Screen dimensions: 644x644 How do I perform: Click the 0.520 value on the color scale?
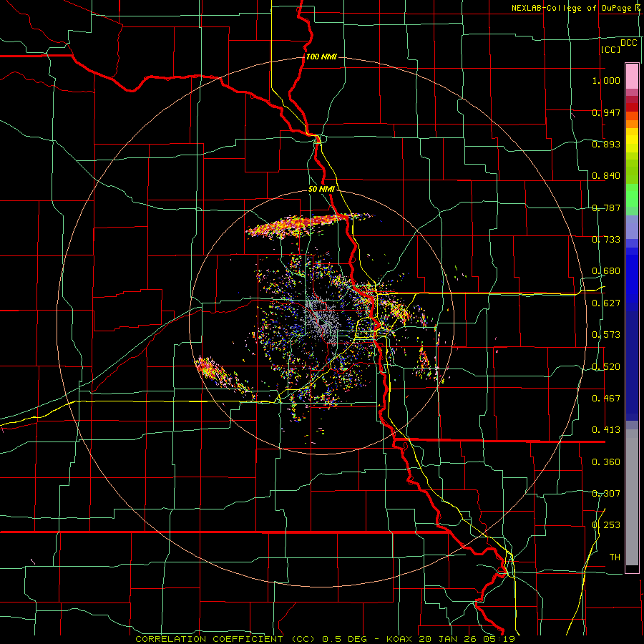[x=606, y=367]
